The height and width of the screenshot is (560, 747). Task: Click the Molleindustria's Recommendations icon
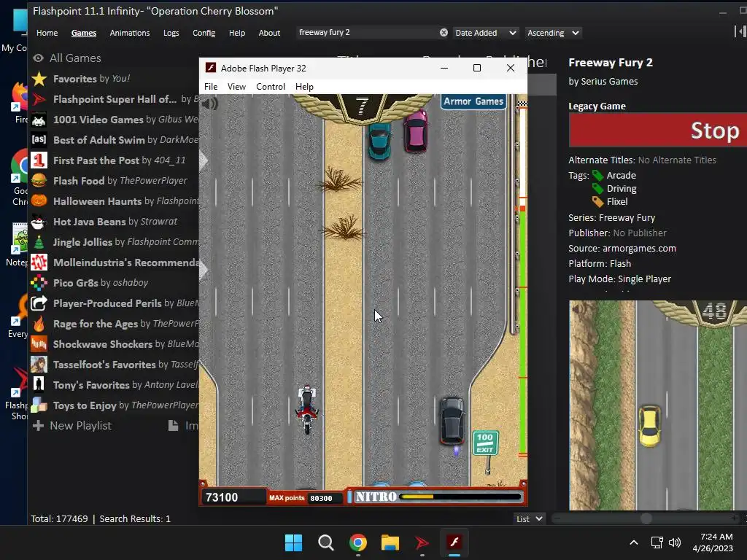[x=39, y=262]
